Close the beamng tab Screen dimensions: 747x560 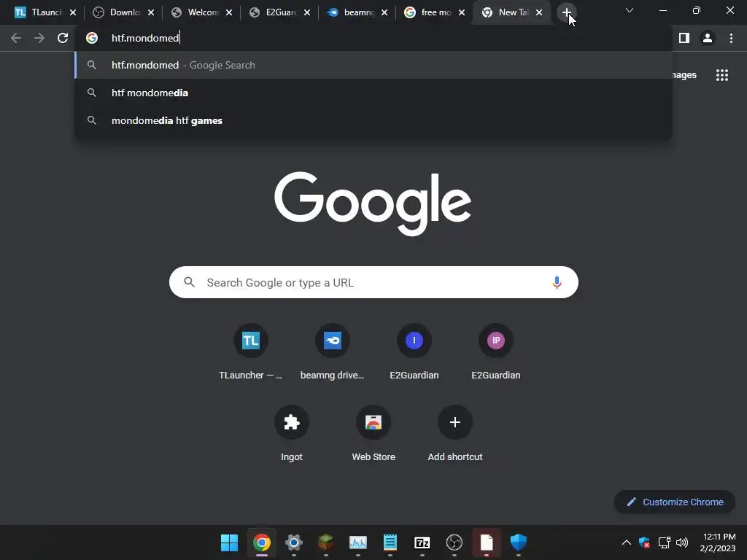click(x=384, y=12)
